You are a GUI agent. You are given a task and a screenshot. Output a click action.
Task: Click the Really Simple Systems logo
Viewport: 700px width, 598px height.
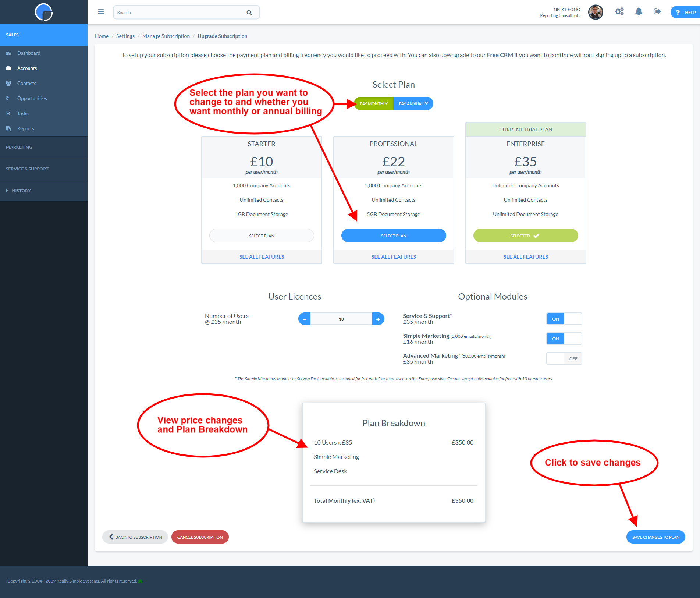44,12
